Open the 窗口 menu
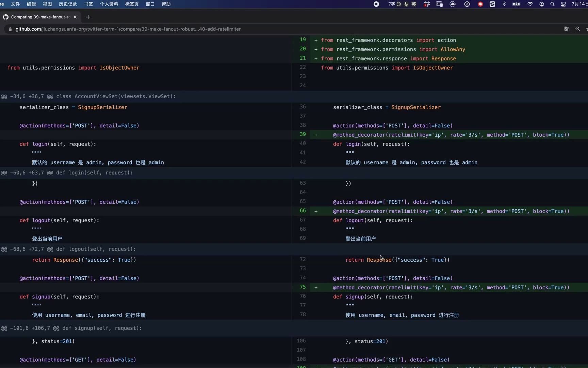This screenshot has width=588, height=368. point(150,4)
